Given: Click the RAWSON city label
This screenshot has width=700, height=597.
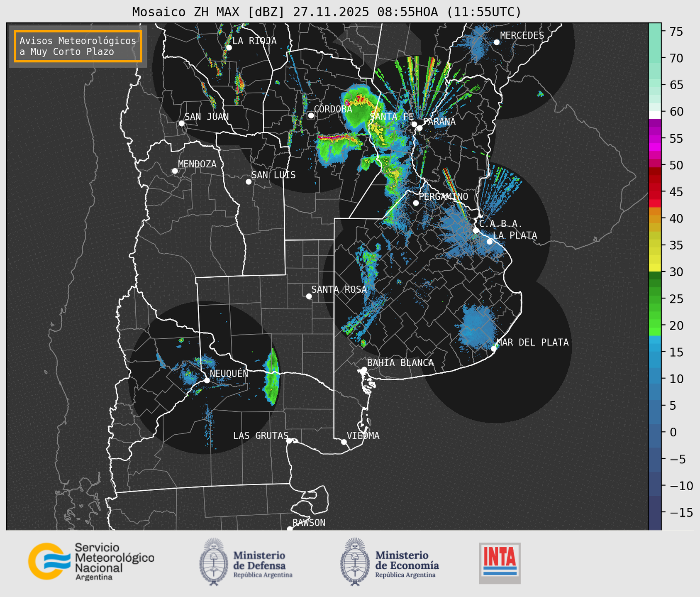Looking at the screenshot, I should (x=309, y=523).
